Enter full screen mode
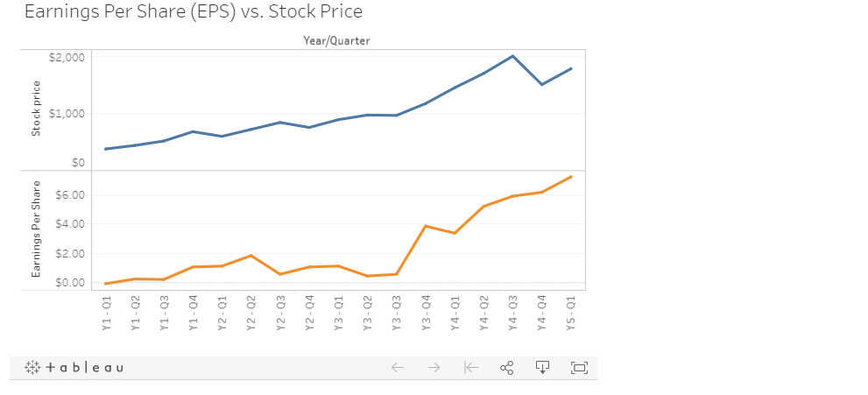This screenshot has height=395, width=868. pos(579,368)
